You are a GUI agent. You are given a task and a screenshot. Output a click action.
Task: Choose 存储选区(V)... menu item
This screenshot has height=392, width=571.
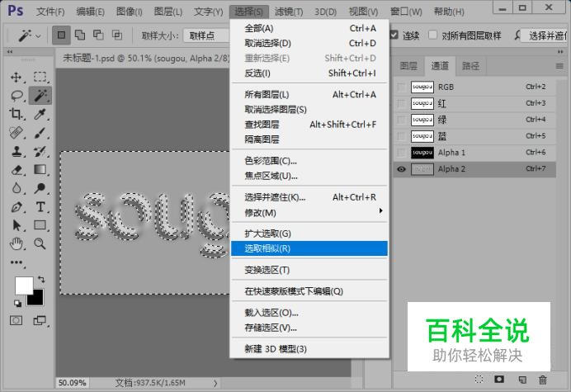pos(309,328)
